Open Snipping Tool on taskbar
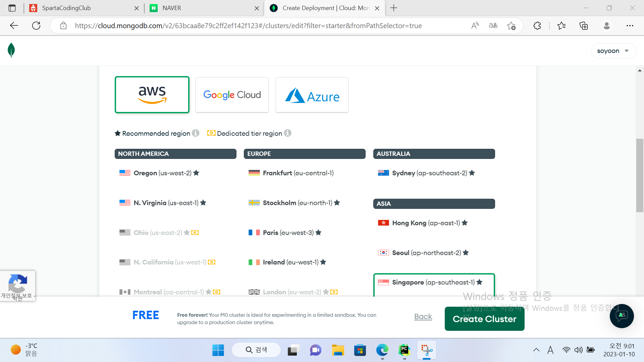644x362 pixels. click(x=427, y=350)
